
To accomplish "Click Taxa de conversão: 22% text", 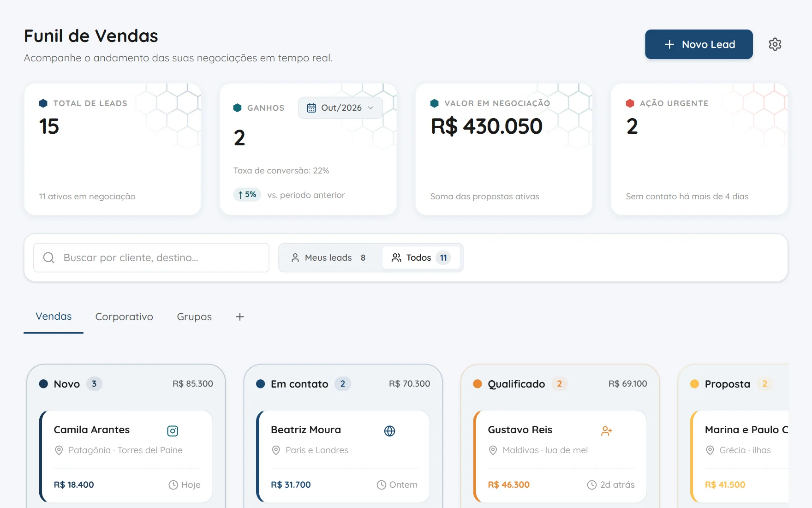I will (281, 171).
